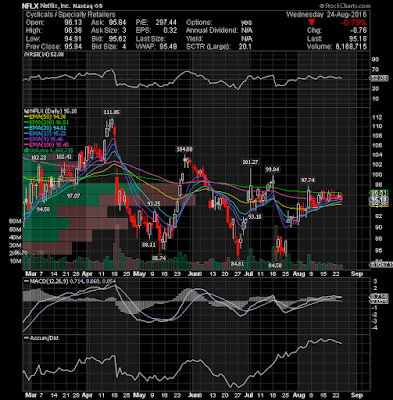This screenshot has height=400, width=393.
Task: Click the Last price 95.18 in the header
Action: click(x=358, y=39)
